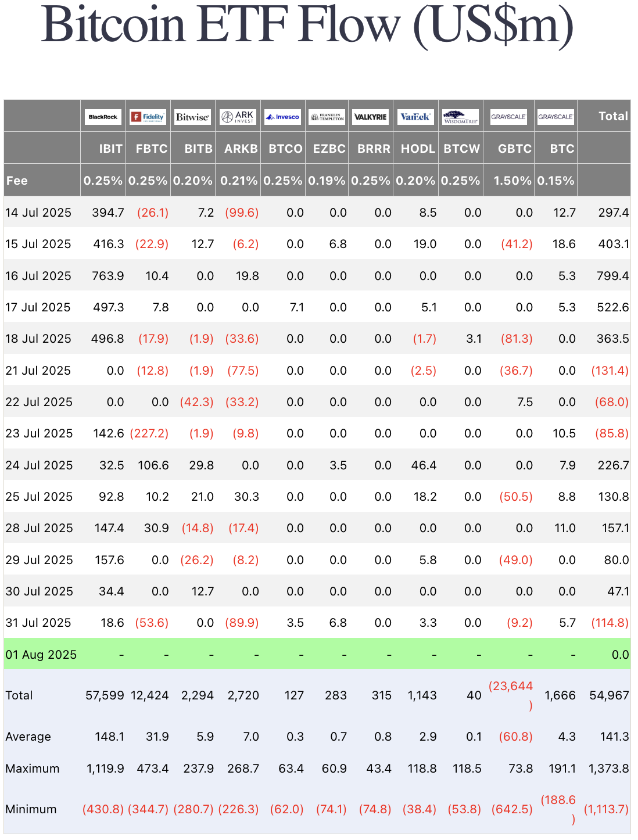Image resolution: width=638 pixels, height=840 pixels.
Task: Click the (131.4) daily total value
Action: pyautogui.click(x=610, y=371)
